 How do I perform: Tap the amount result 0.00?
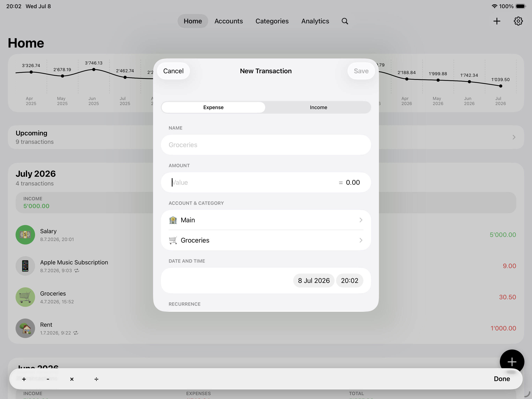(x=353, y=182)
